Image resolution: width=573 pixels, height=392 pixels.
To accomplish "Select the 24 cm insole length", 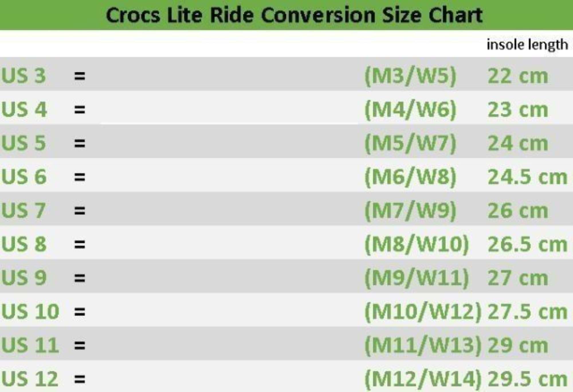I will click(x=518, y=143).
